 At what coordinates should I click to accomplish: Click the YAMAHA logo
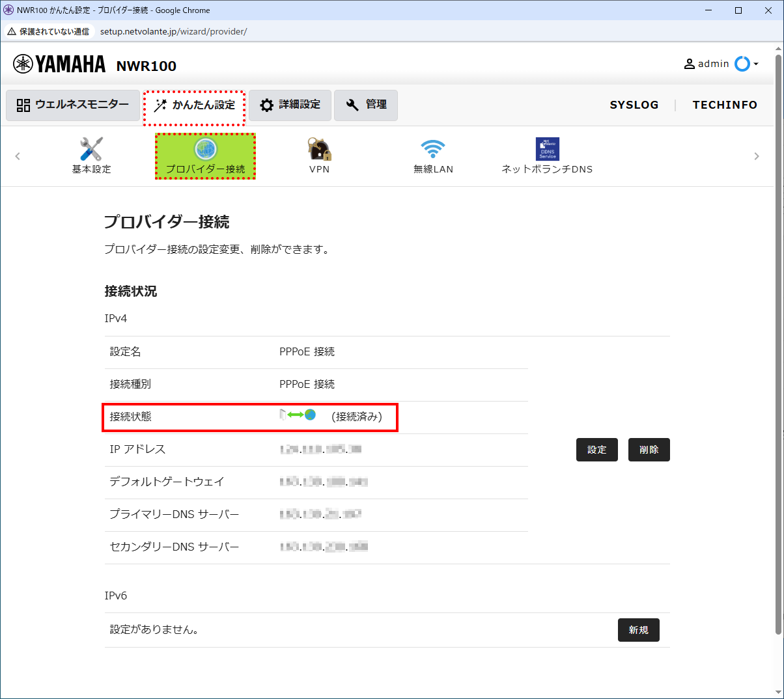coord(59,63)
